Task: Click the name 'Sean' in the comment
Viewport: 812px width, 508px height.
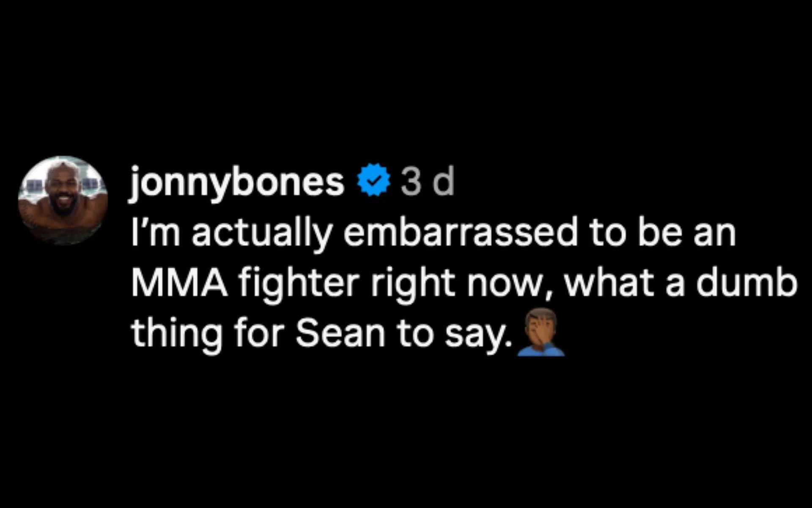Action: [x=340, y=333]
